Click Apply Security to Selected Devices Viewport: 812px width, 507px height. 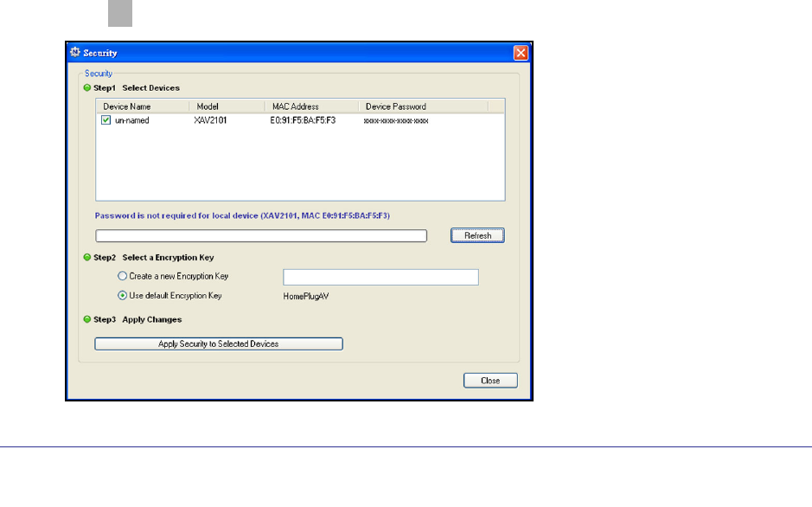pyautogui.click(x=219, y=343)
